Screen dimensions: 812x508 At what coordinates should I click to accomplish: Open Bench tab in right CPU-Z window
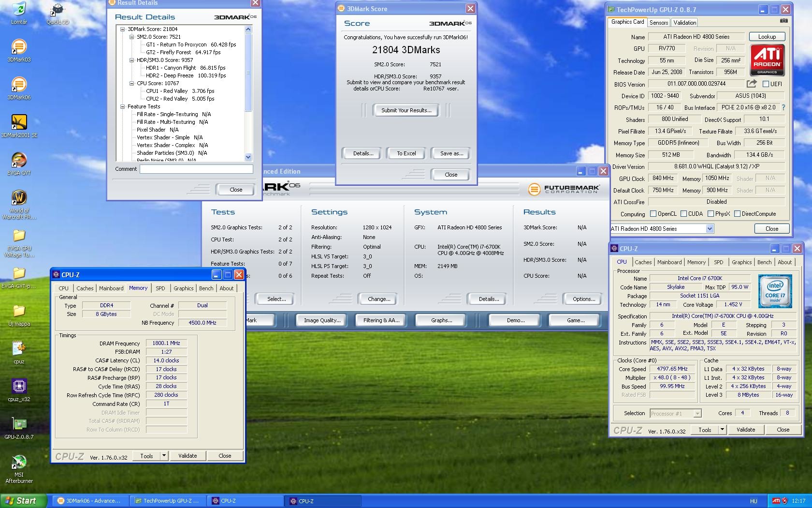click(x=764, y=262)
